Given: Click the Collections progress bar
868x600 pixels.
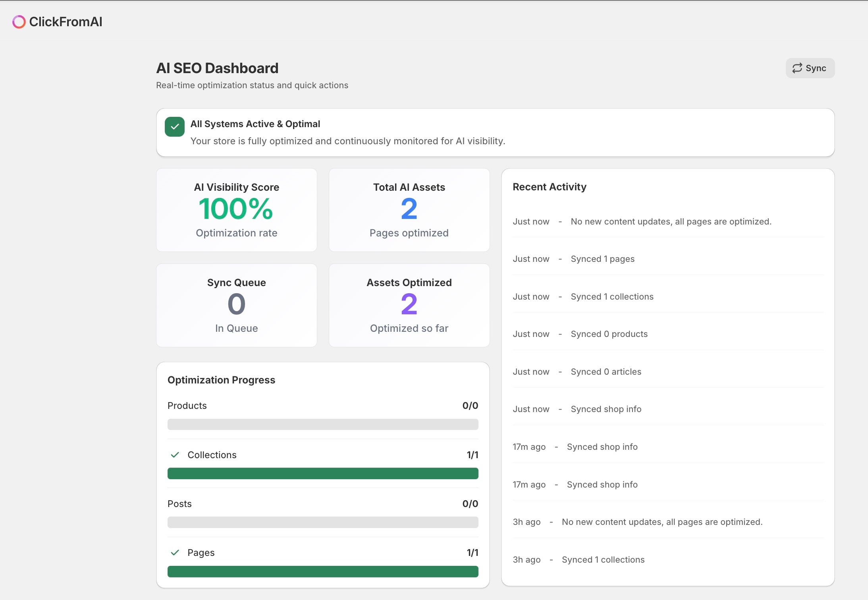Looking at the screenshot, I should pyautogui.click(x=323, y=474).
